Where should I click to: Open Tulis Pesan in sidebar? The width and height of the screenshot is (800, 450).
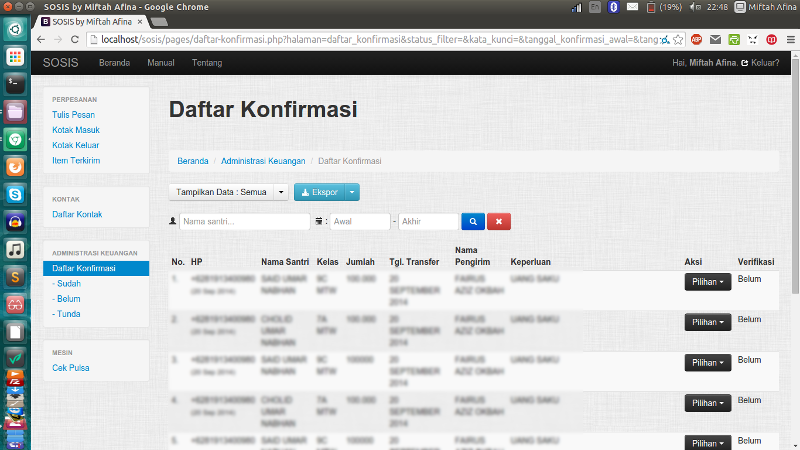[x=73, y=115]
